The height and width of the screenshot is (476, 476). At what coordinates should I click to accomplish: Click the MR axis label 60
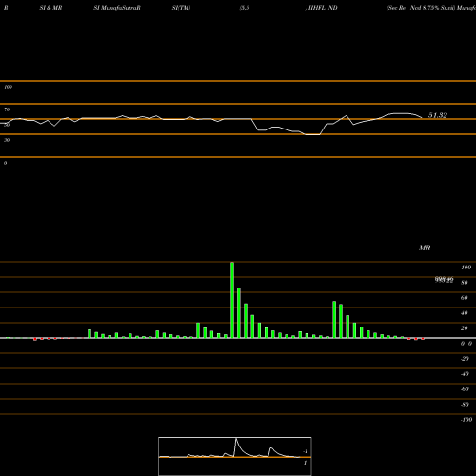[465, 298]
